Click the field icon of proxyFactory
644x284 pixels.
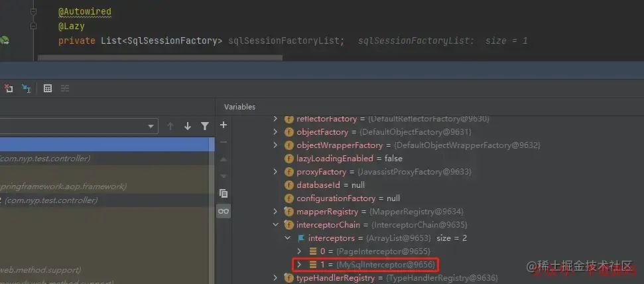[289, 171]
